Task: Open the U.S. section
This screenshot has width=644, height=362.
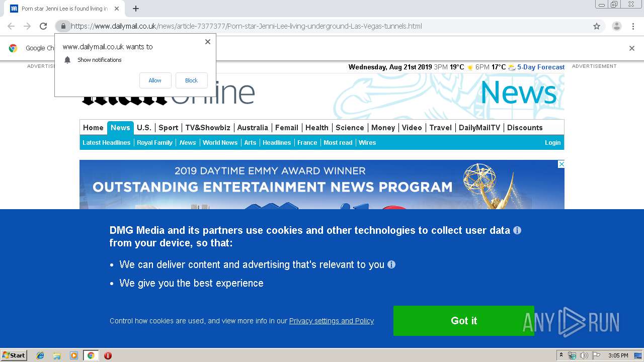Action: coord(144,128)
